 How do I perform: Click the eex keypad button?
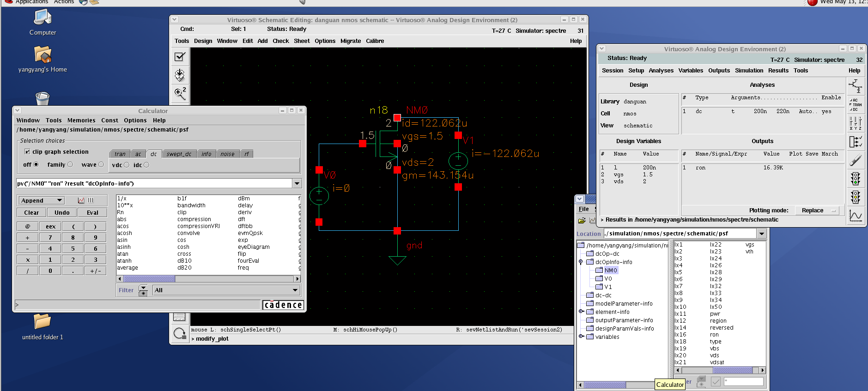click(50, 227)
